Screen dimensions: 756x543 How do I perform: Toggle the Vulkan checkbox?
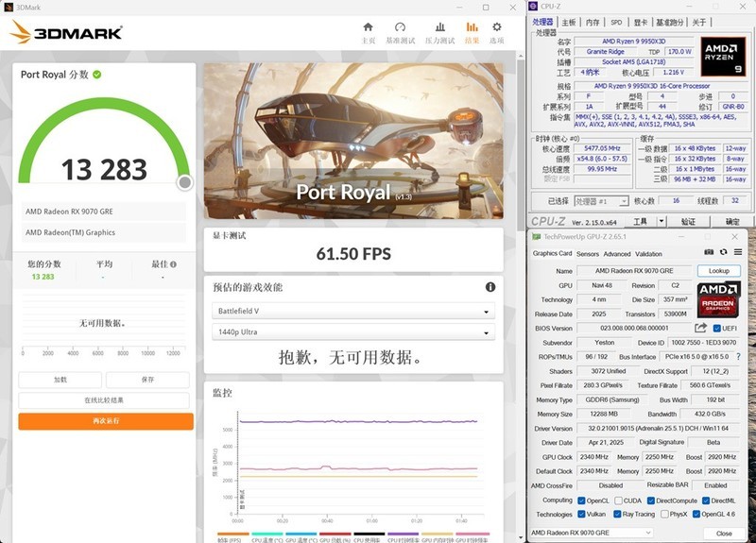tap(581, 514)
